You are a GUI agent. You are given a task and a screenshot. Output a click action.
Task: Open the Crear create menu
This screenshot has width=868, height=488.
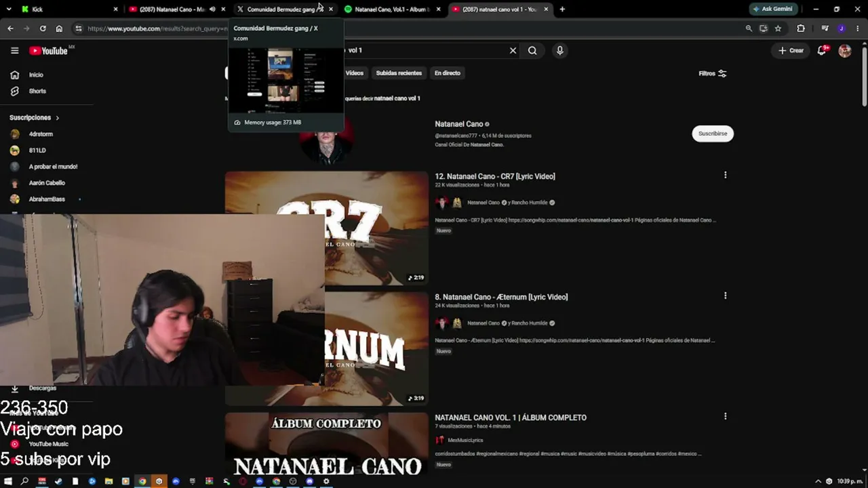[791, 50]
